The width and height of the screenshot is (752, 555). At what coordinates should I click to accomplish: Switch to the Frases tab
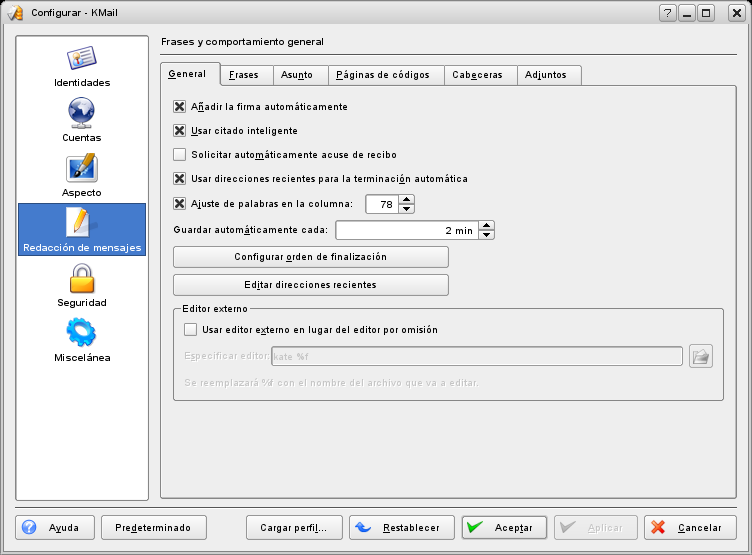tap(243, 75)
